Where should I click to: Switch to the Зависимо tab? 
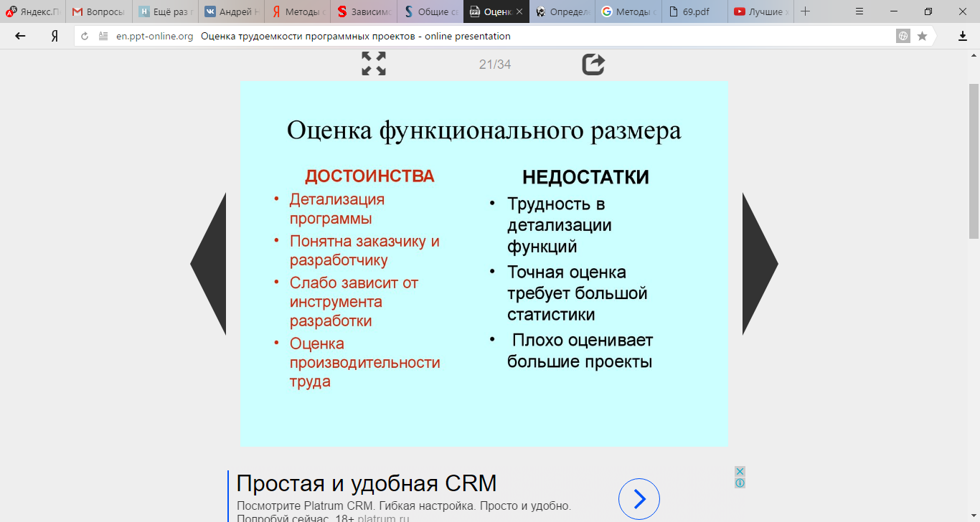(x=364, y=11)
